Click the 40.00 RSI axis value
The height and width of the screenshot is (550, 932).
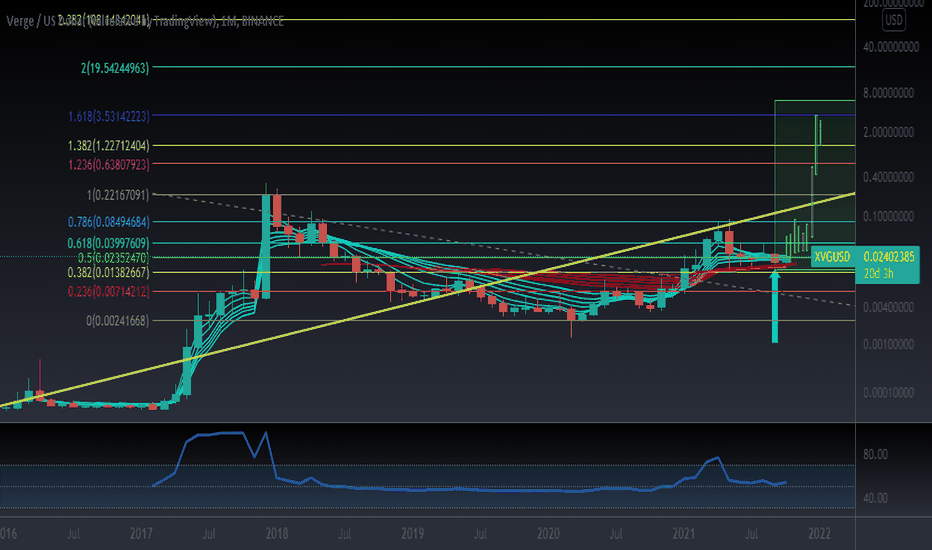876,498
